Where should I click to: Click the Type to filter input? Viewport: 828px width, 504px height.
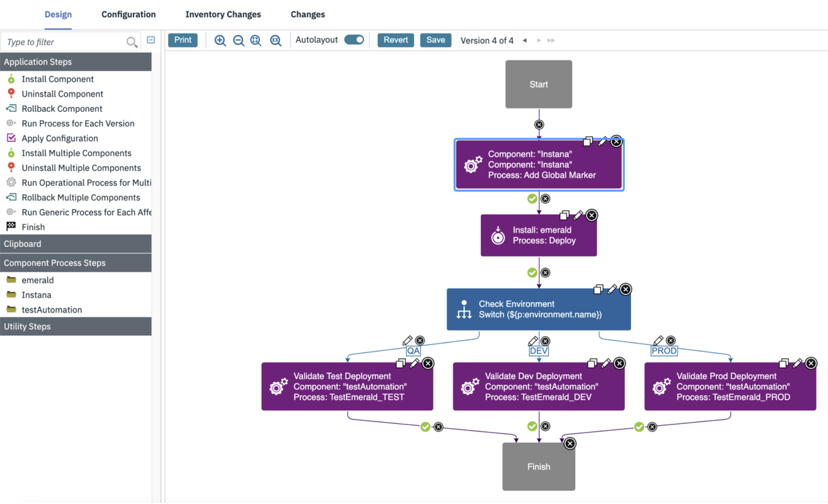(64, 42)
